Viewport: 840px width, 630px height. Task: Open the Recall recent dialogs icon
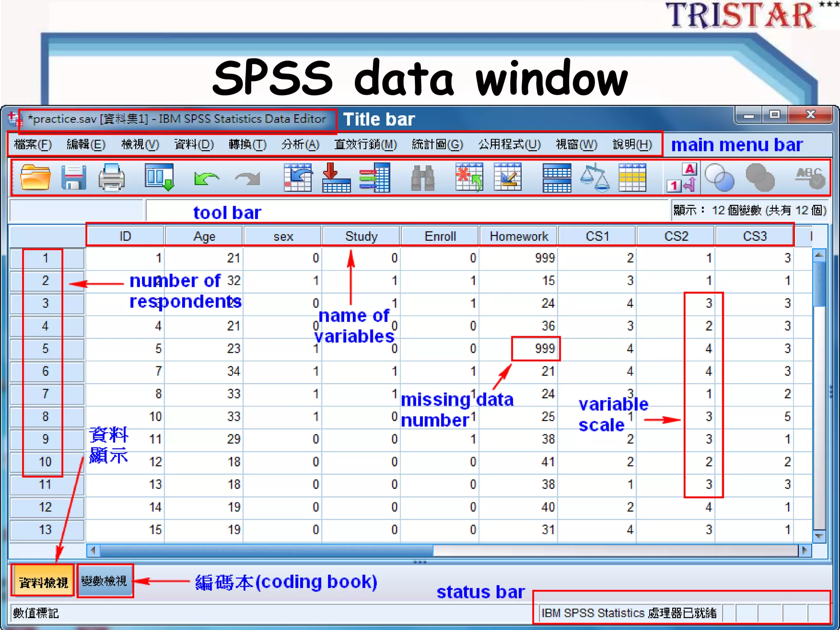[x=160, y=177]
